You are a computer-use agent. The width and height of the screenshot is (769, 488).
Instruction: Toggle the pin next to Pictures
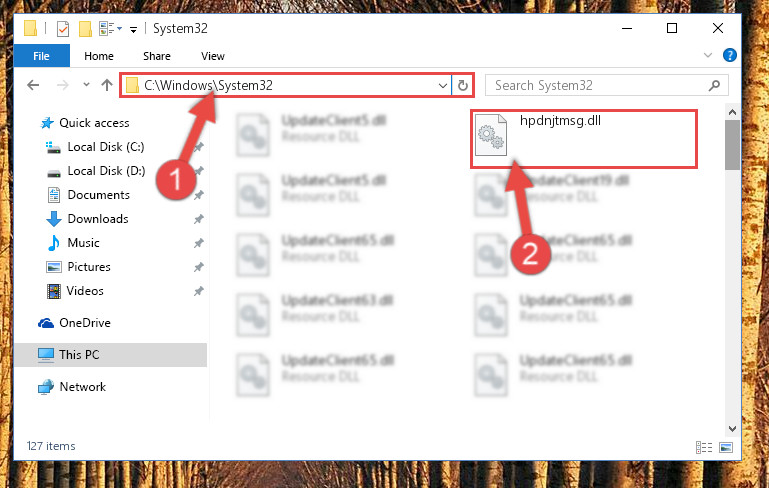[x=198, y=267]
